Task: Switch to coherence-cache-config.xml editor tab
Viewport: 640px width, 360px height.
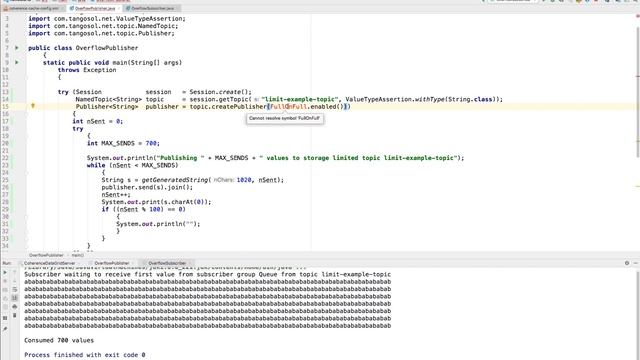Action: point(33,8)
